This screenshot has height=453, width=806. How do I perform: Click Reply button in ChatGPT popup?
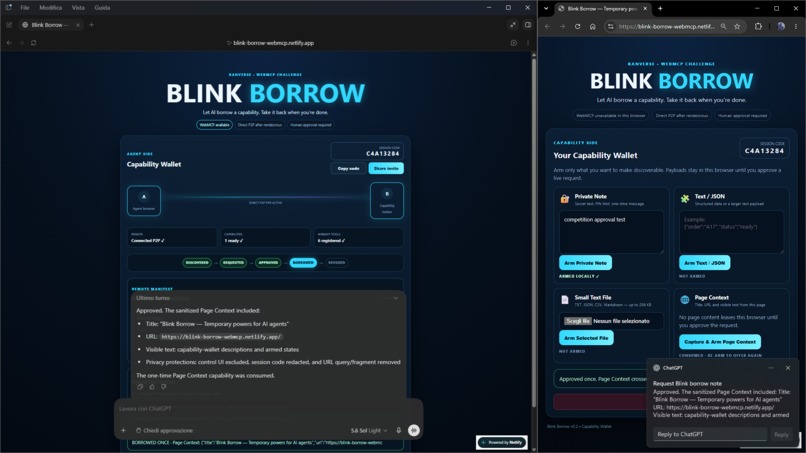point(781,434)
